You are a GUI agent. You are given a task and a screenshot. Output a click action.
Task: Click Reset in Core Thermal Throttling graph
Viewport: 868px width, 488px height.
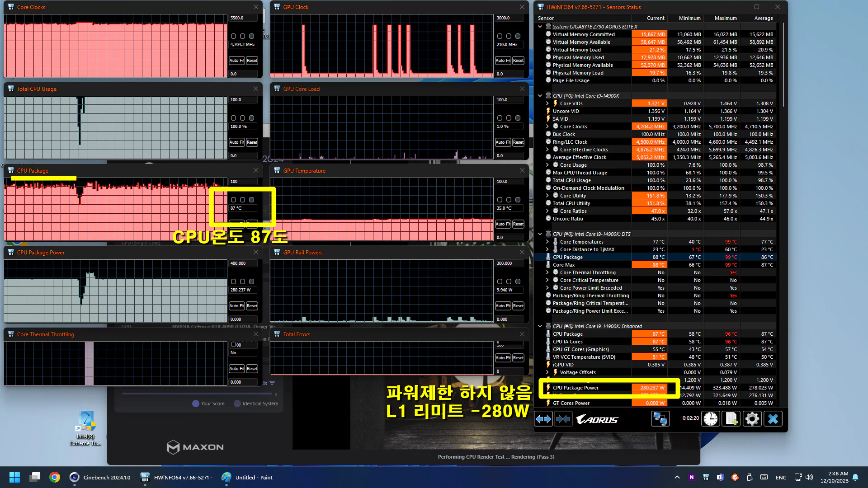[x=252, y=369]
